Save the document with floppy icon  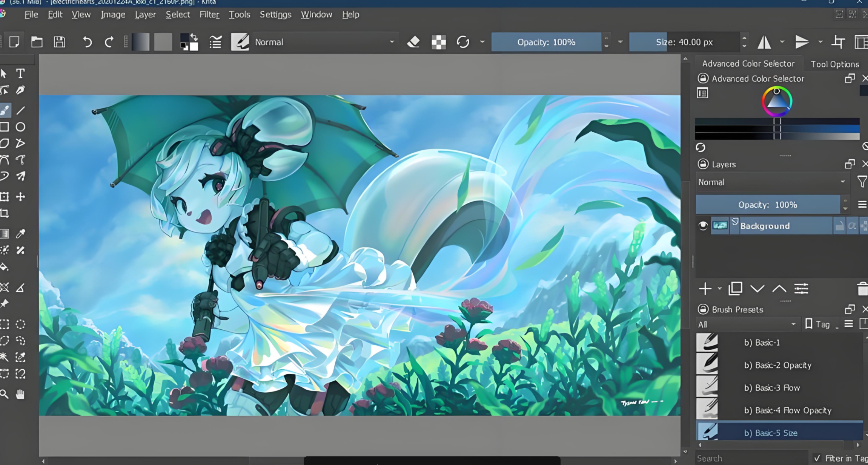pos(59,42)
